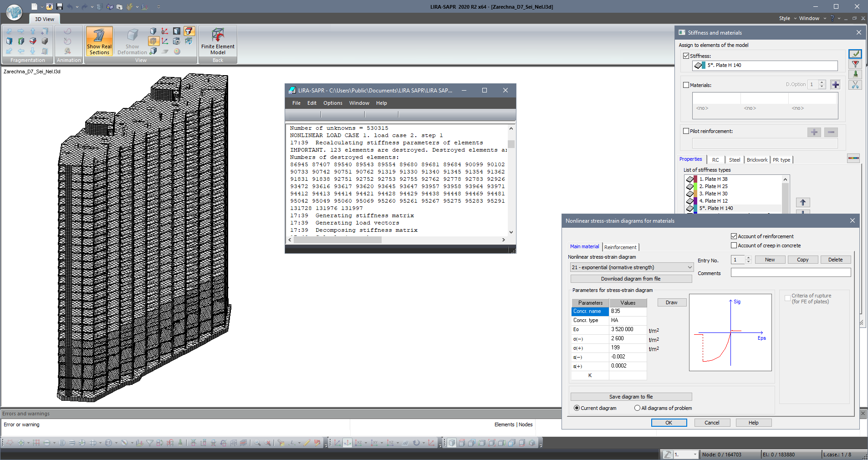Viewport: 868px width, 460px height.
Task: Click the filter funnel icon in stiffness panel
Action: pyautogui.click(x=855, y=64)
